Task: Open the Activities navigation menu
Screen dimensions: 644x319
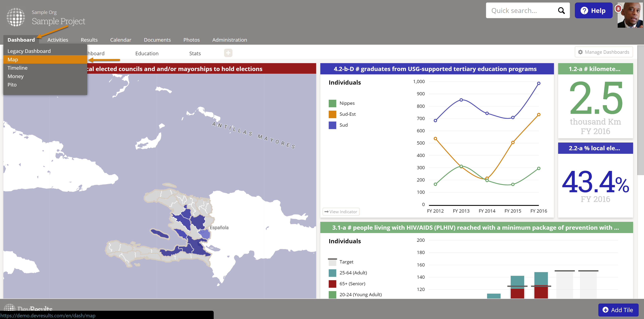Action: [x=58, y=40]
